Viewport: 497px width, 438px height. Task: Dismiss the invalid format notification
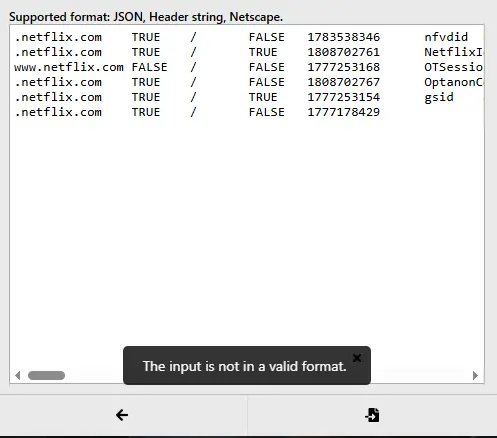(357, 358)
